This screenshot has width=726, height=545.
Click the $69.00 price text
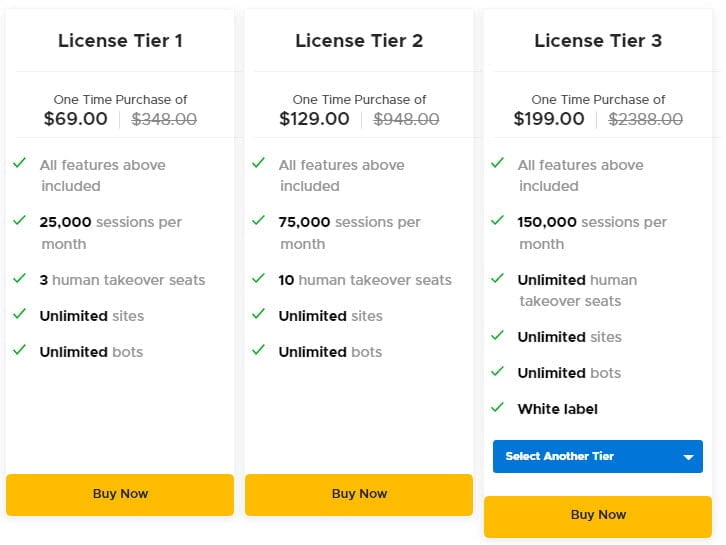point(76,119)
